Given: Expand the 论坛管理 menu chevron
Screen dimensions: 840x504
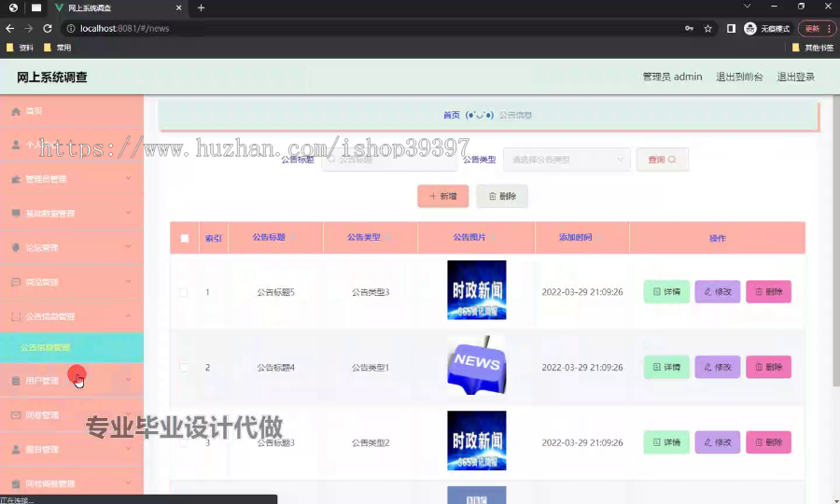Looking at the screenshot, I should [x=128, y=247].
